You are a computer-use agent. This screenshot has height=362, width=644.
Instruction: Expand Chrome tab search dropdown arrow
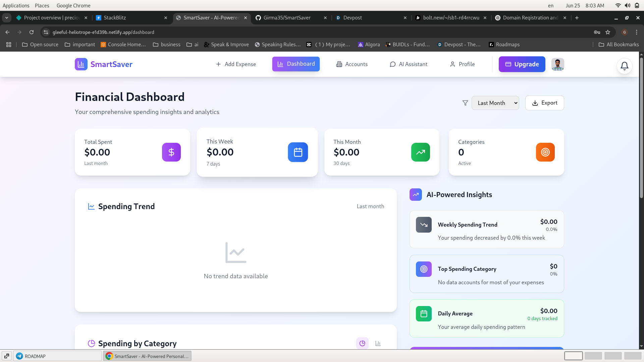pos(7,18)
